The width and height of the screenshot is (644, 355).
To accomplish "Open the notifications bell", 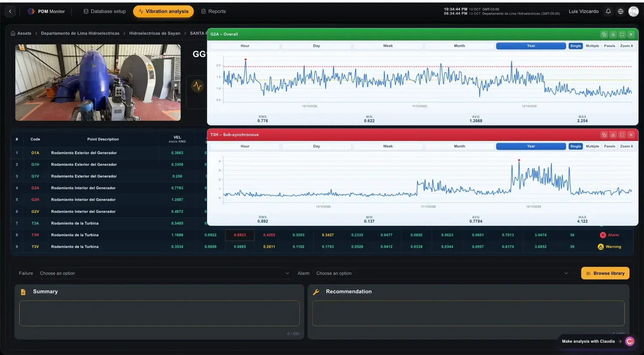I will tap(608, 12).
